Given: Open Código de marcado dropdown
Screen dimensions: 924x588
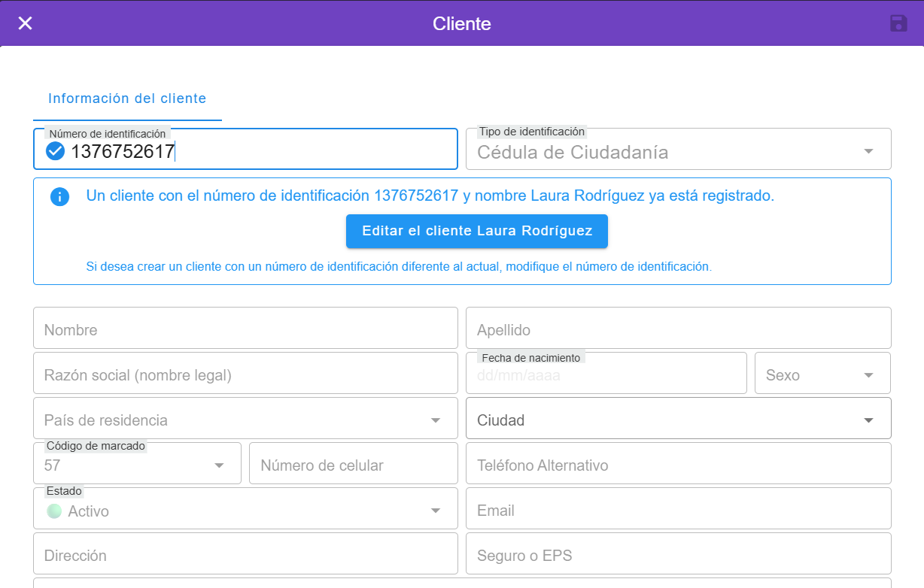Looking at the screenshot, I should click(219, 465).
